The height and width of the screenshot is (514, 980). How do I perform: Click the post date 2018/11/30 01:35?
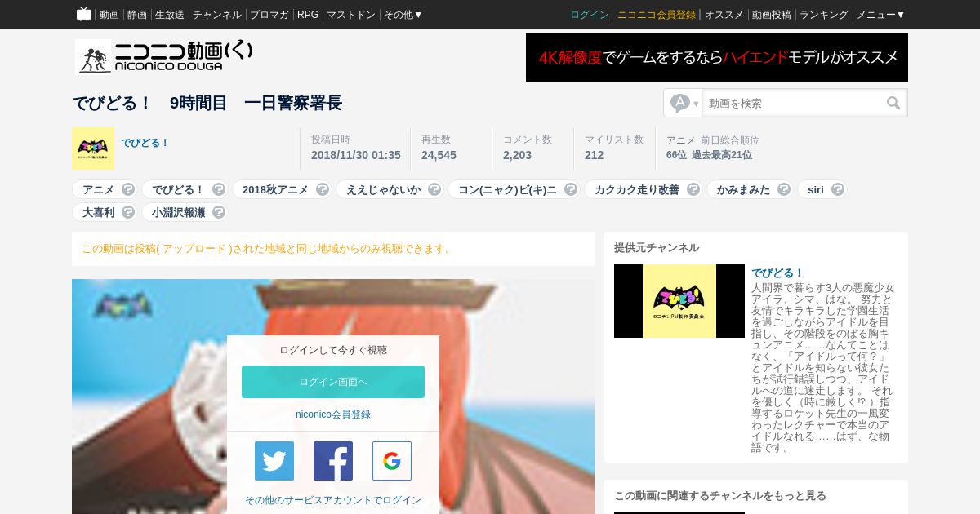(355, 155)
